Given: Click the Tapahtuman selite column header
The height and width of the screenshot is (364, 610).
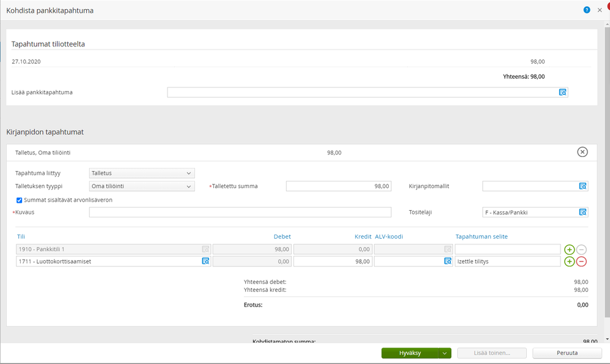Looking at the screenshot, I should pos(481,236).
